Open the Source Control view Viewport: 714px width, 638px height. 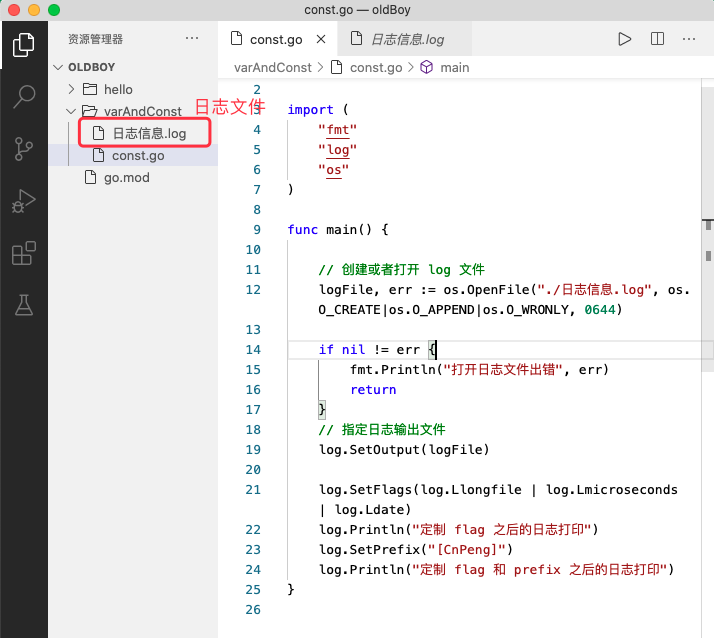[x=23, y=149]
